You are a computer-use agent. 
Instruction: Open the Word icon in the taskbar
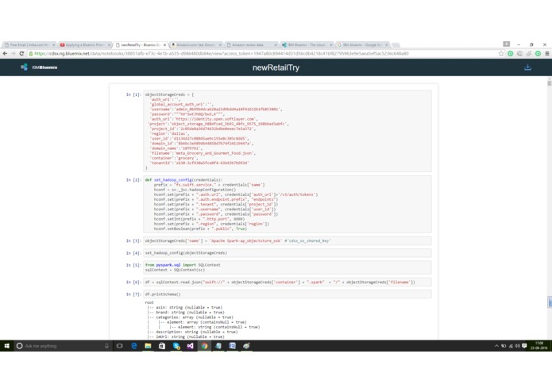tap(233, 346)
